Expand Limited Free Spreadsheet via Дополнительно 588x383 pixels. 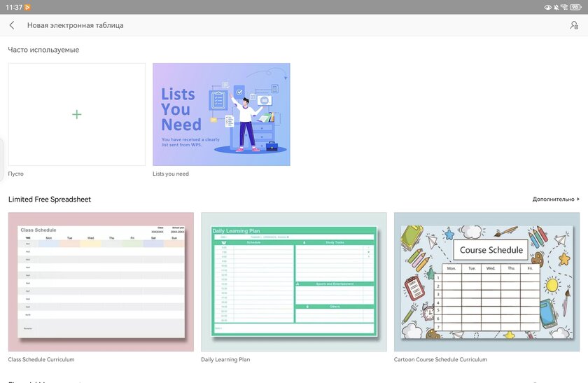click(x=556, y=199)
